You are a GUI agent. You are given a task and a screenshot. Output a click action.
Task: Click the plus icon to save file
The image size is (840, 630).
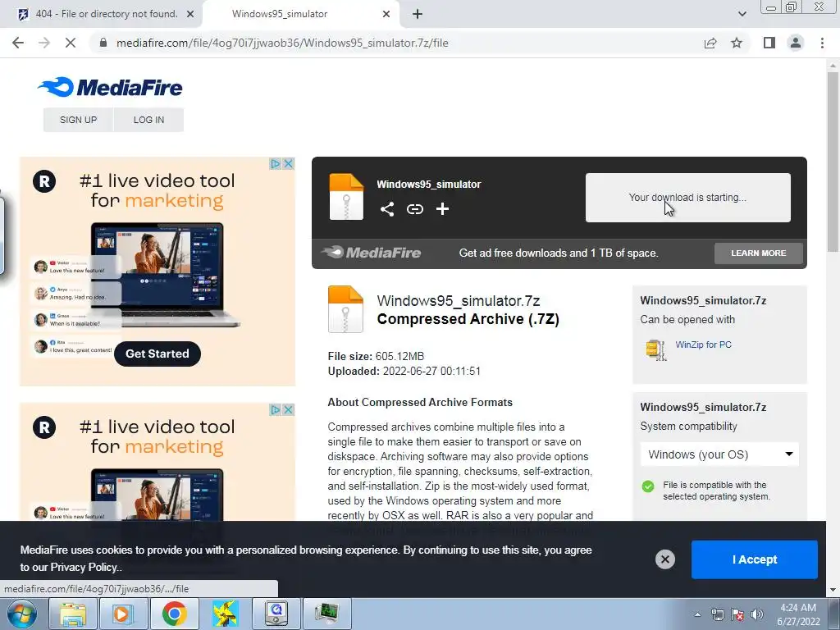click(442, 209)
